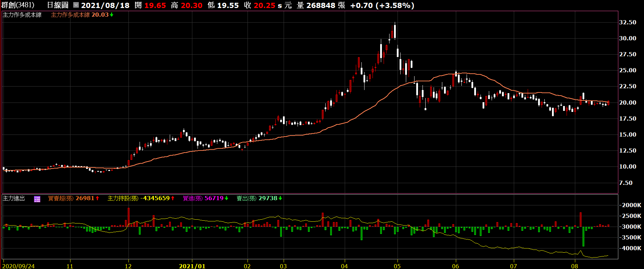
Task: Click the green down arrow after 29738
Action: (x=281, y=198)
